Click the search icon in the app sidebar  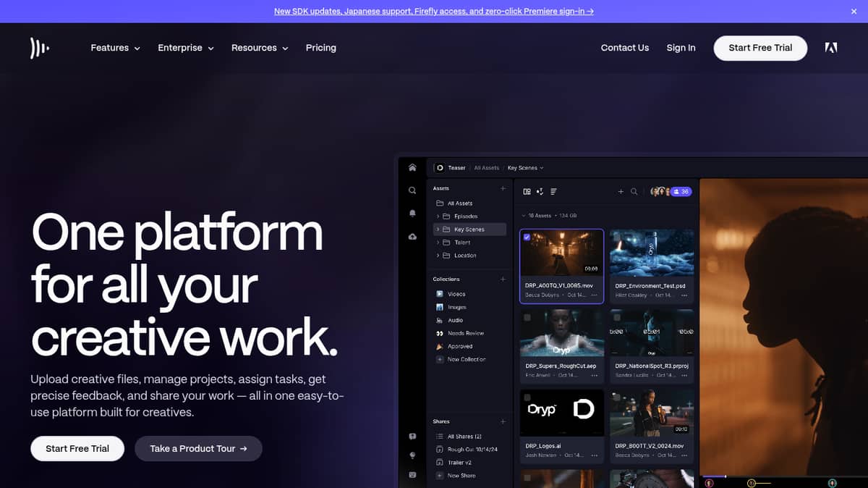point(412,190)
